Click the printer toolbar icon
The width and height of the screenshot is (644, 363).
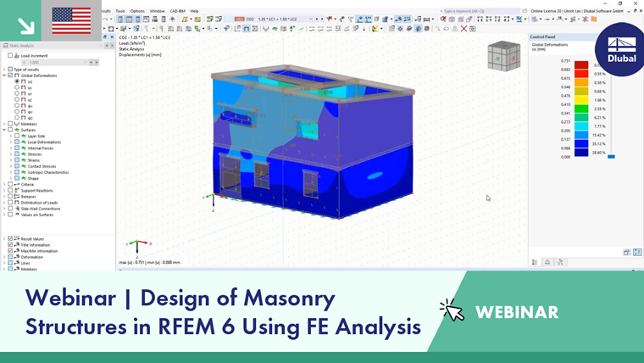pos(155,19)
